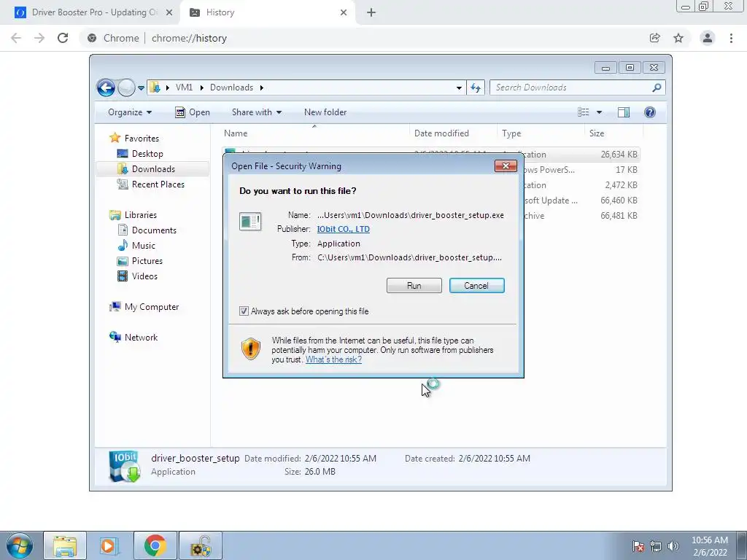Sort by the Size column header
This screenshot has width=747, height=560.
click(614, 133)
